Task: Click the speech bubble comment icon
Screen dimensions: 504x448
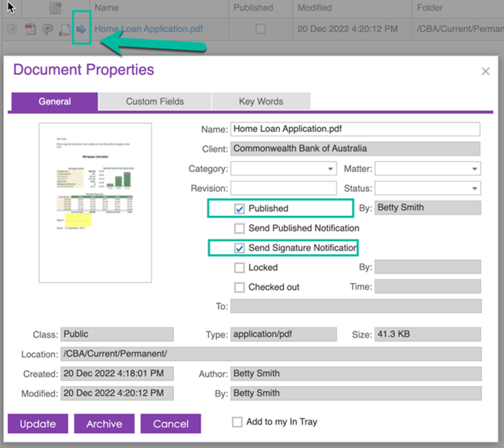Action: pos(47,30)
